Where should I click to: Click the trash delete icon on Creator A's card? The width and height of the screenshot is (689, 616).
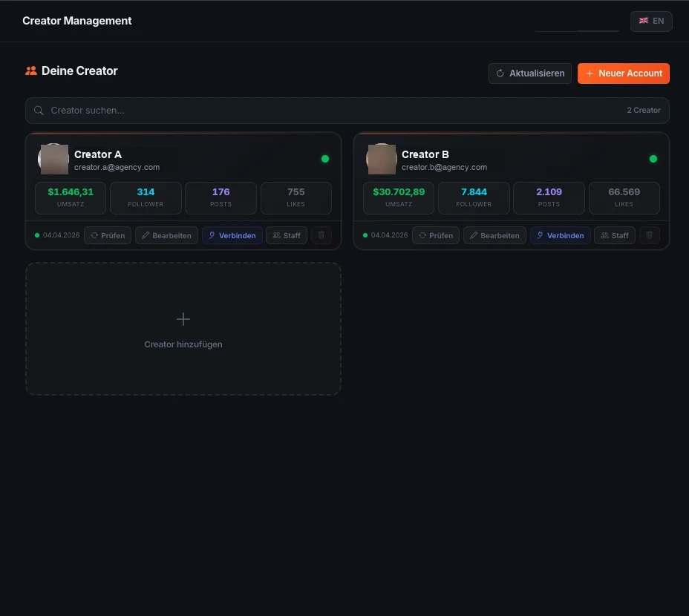click(x=321, y=235)
